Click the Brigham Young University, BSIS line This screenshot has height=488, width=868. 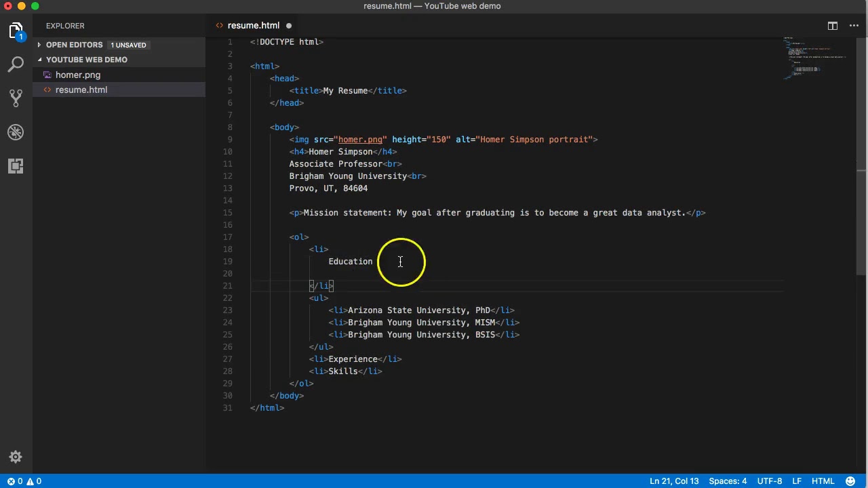coord(424,335)
